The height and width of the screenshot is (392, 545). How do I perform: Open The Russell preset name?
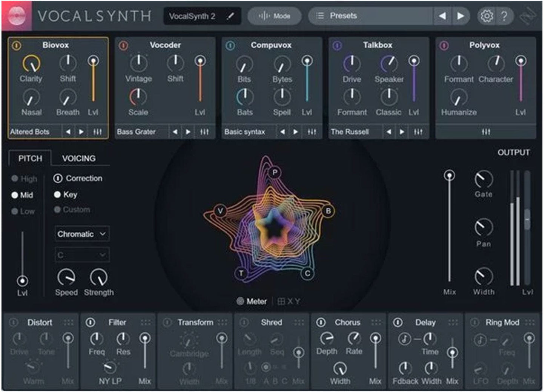tap(350, 132)
